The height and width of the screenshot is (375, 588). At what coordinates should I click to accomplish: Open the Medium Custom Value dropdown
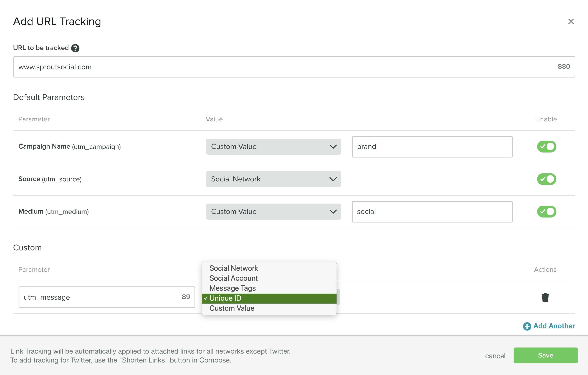coord(273,212)
